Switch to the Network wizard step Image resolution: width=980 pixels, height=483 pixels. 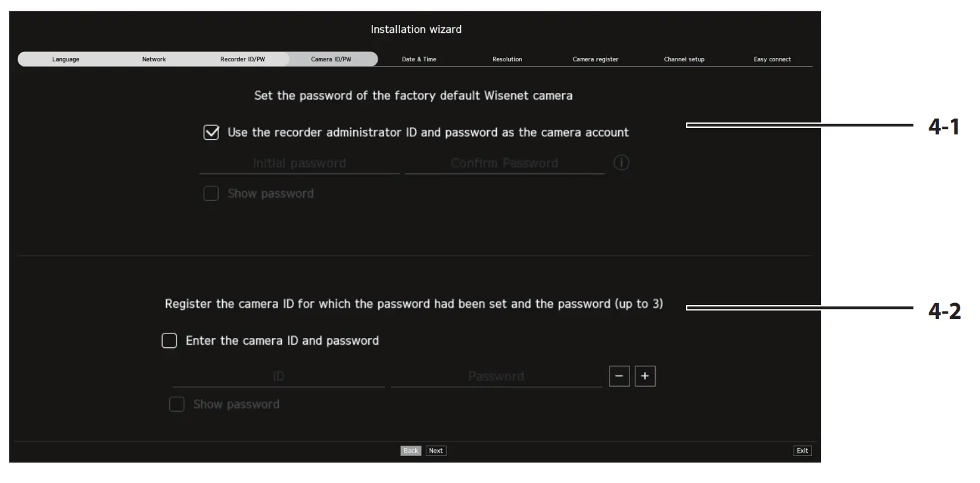click(154, 59)
